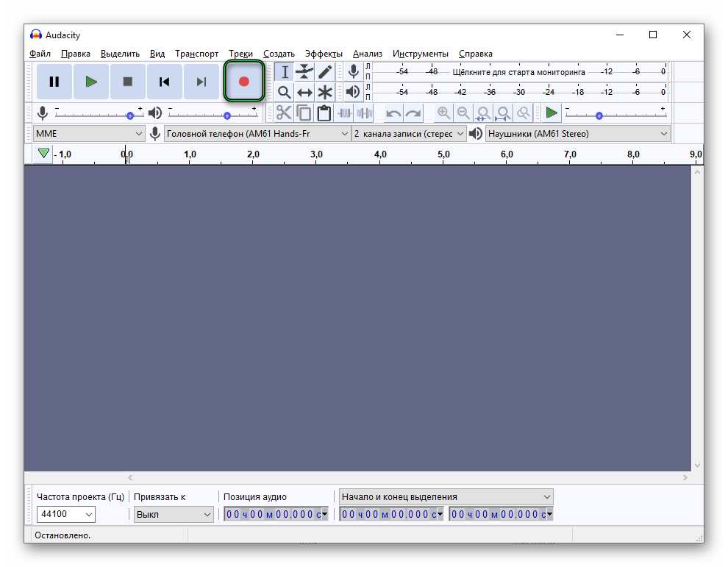Image resolution: width=728 pixels, height=567 pixels.
Task: Open the Привязать к snap dropdown
Action: pos(174,515)
